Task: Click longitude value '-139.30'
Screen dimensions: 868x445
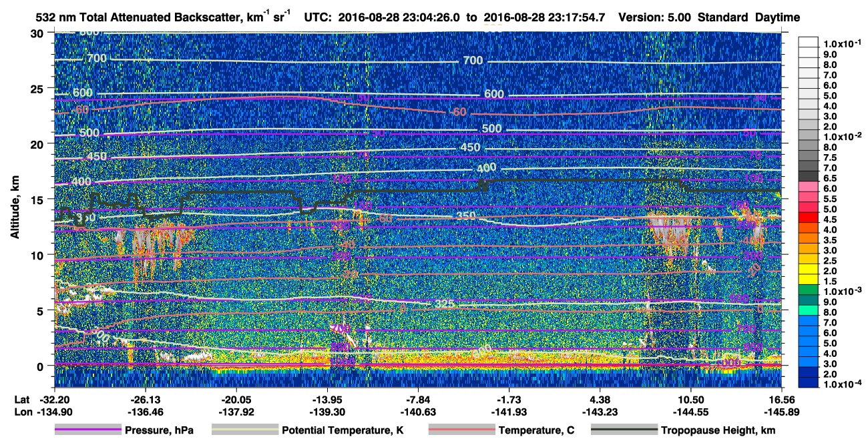Action: [327, 412]
